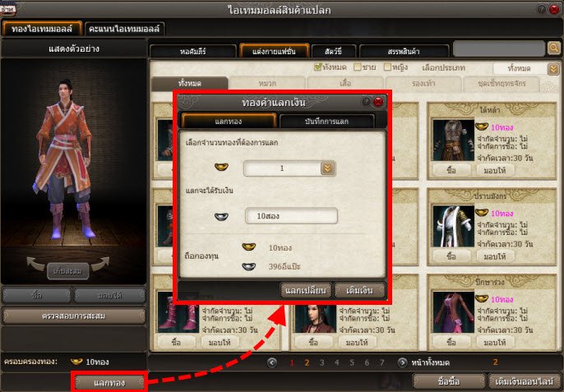
Task: Click next page arrow in pagination
Action: coord(403,362)
